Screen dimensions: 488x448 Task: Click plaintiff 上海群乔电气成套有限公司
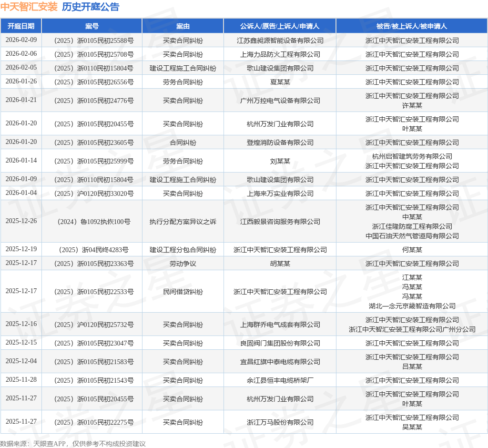click(280, 325)
